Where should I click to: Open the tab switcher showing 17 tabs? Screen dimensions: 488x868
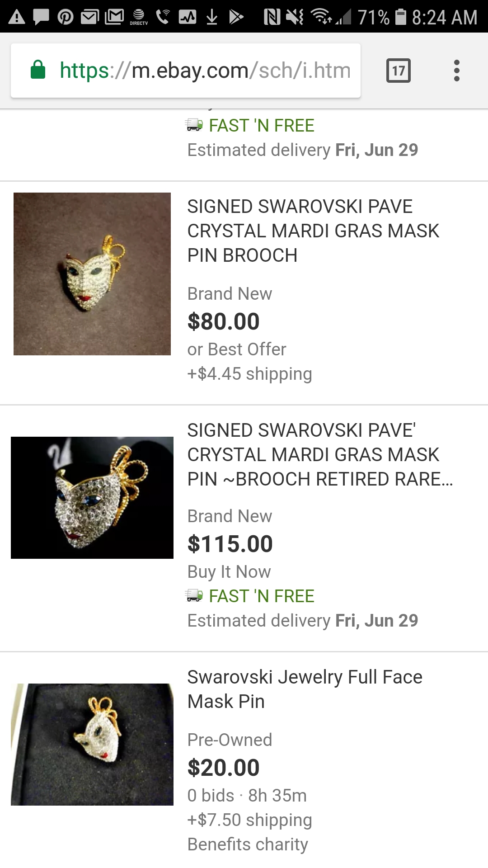398,71
